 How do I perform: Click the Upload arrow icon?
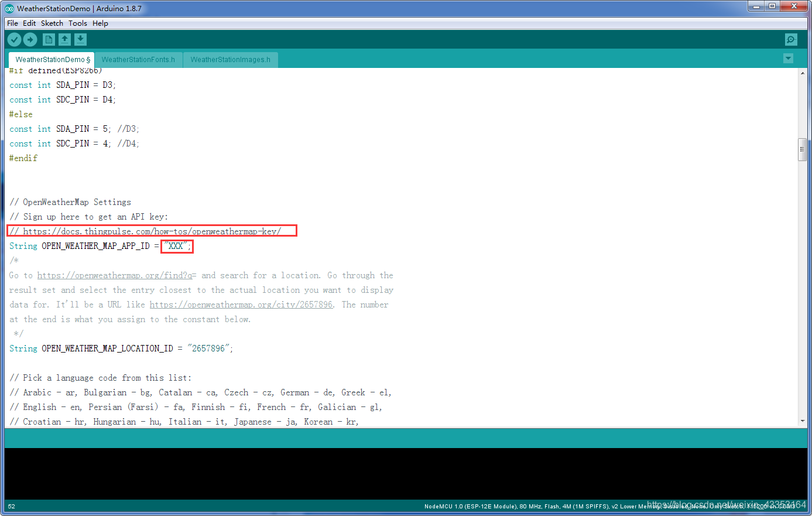pyautogui.click(x=30, y=39)
